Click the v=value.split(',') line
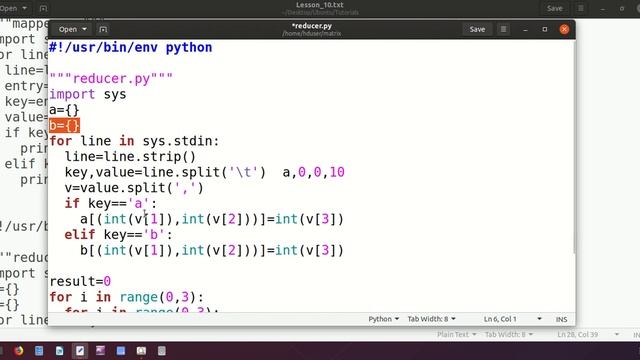 coord(134,188)
